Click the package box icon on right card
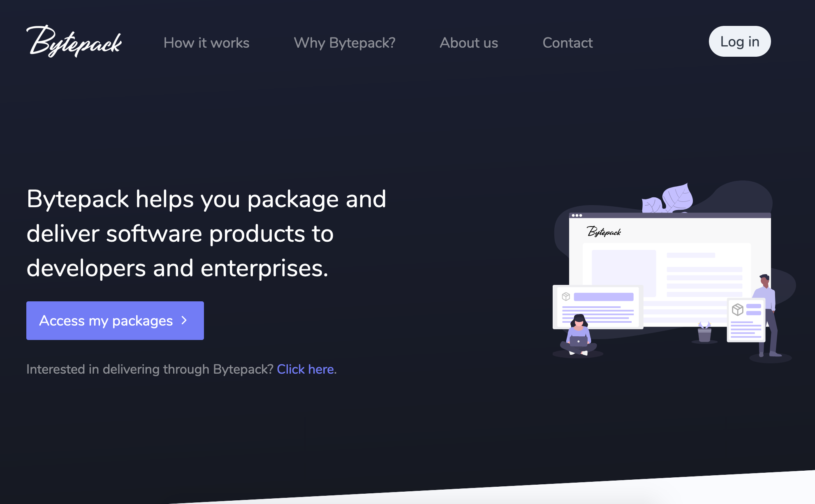This screenshot has height=504, width=815. tap(737, 309)
